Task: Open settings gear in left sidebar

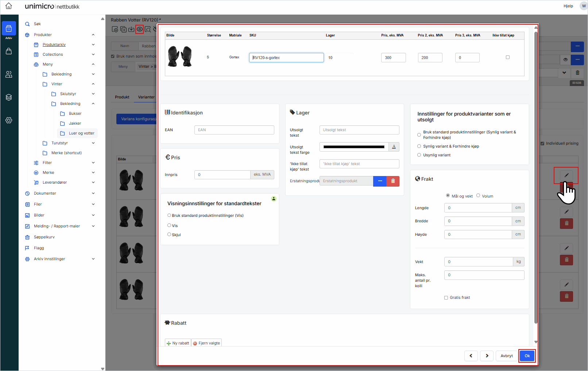Action: (x=9, y=120)
